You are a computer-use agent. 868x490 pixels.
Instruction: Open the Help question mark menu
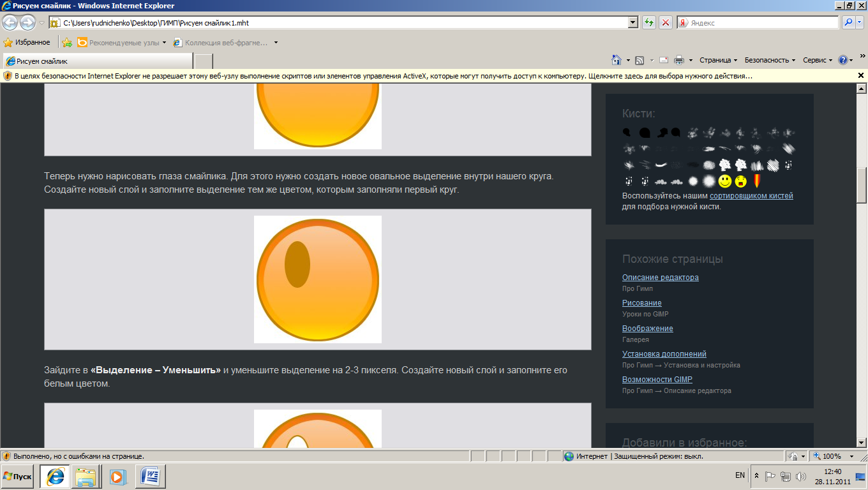(845, 60)
